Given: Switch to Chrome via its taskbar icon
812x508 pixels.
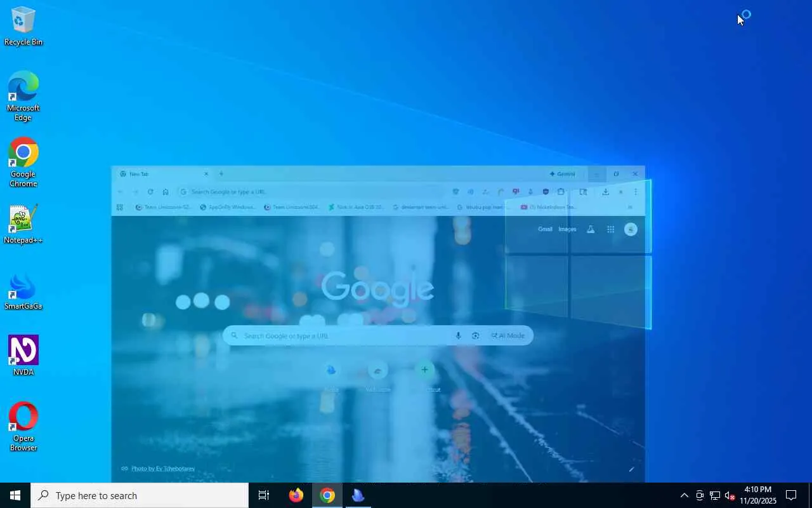Looking at the screenshot, I should click(x=327, y=495).
